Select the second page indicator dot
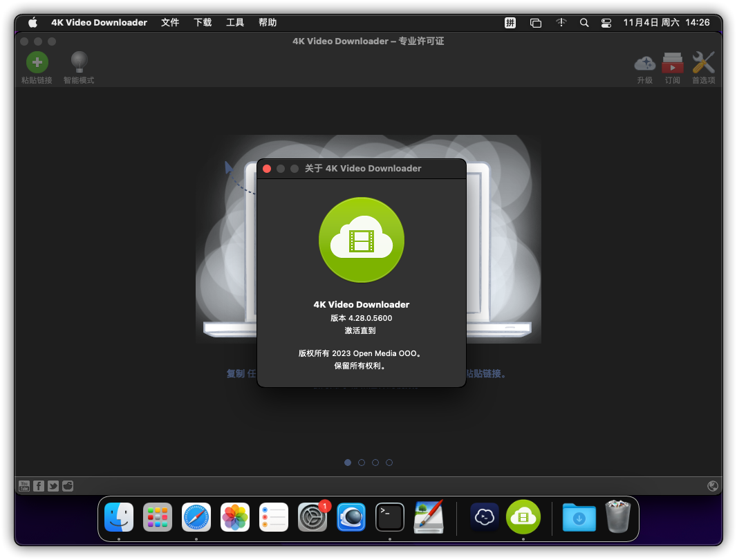 click(362, 463)
